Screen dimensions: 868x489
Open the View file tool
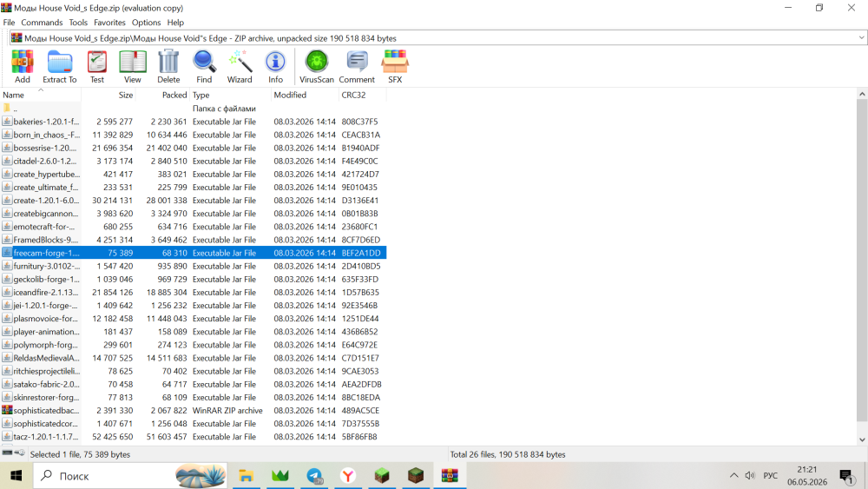point(132,67)
